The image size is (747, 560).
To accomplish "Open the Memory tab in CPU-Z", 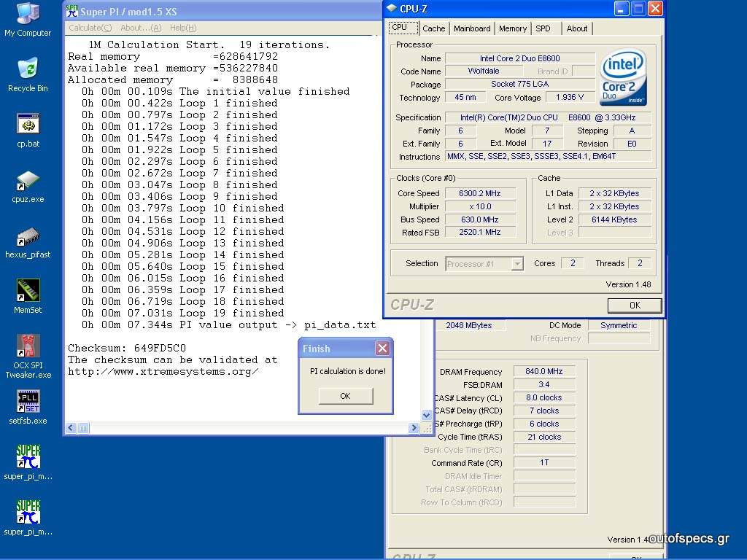I will click(513, 28).
